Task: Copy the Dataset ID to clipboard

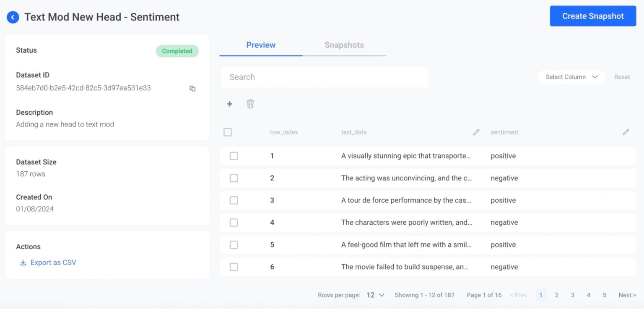Action: click(192, 88)
